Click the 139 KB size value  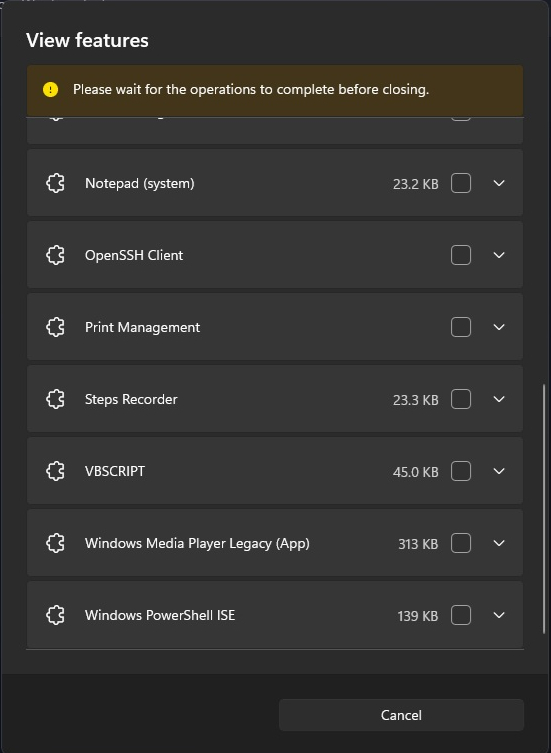pyautogui.click(x=418, y=616)
